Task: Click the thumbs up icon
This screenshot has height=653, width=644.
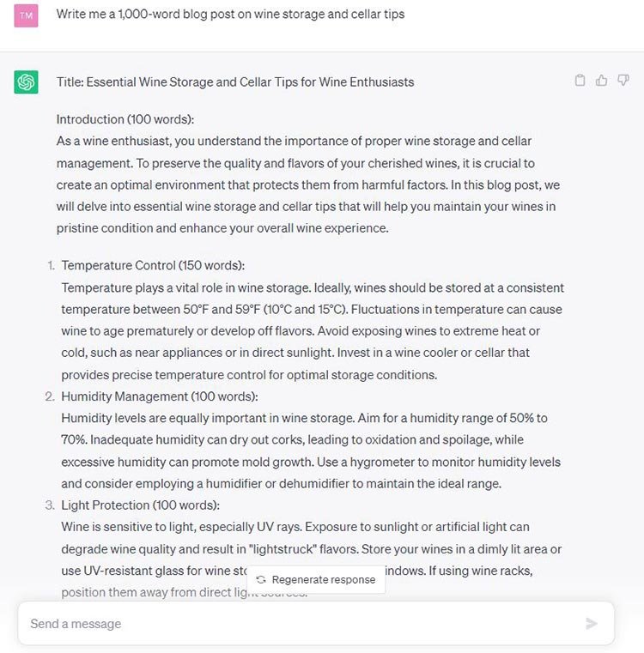Action: coord(601,81)
